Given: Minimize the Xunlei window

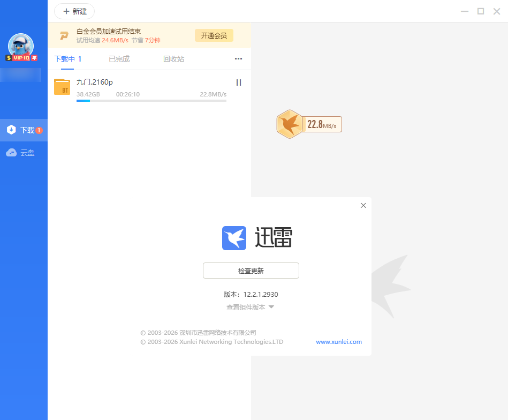Looking at the screenshot, I should [x=465, y=11].
